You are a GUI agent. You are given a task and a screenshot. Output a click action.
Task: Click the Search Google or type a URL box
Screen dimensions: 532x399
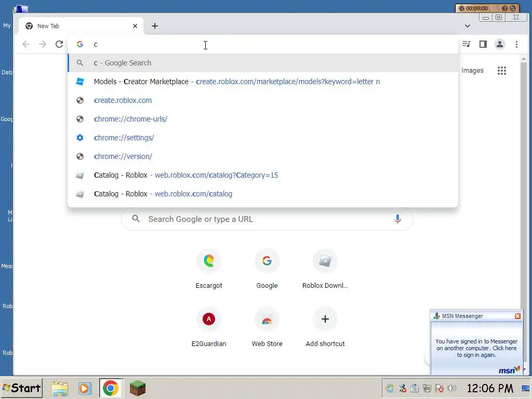(268, 219)
